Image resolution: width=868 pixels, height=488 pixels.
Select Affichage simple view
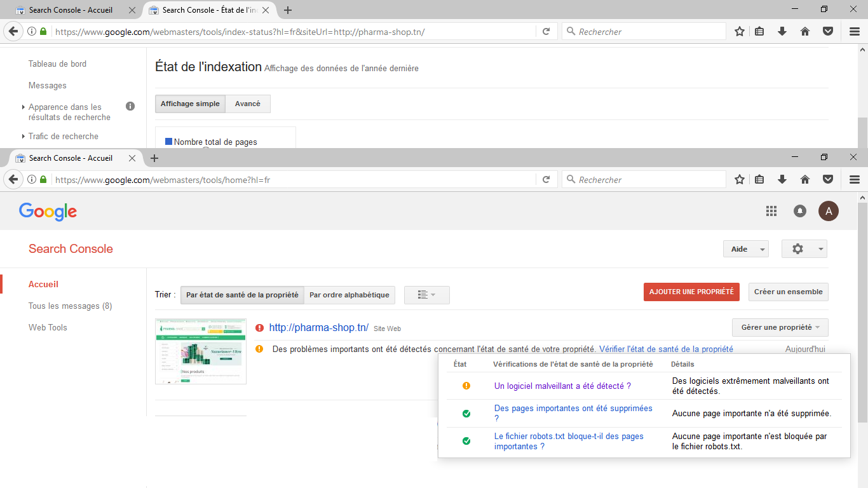tap(190, 104)
